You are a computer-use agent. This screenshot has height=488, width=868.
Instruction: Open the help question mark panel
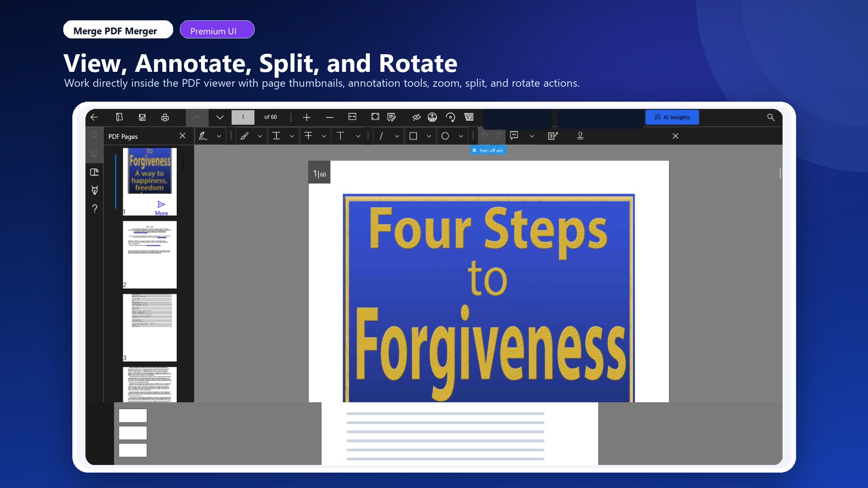pos(94,208)
